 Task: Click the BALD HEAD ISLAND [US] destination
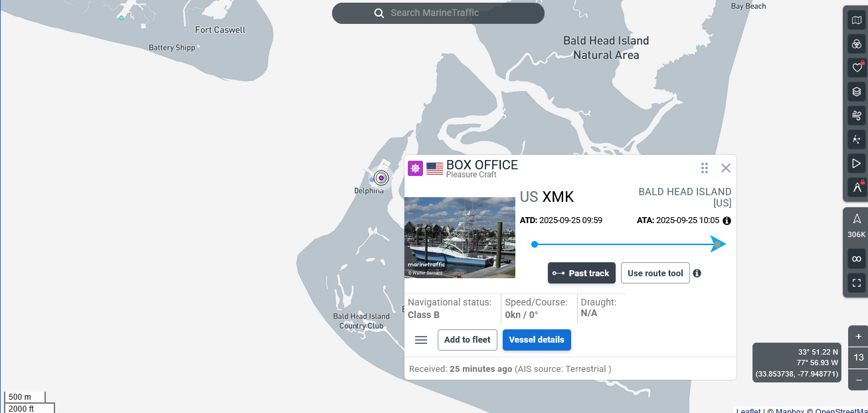[x=685, y=197]
